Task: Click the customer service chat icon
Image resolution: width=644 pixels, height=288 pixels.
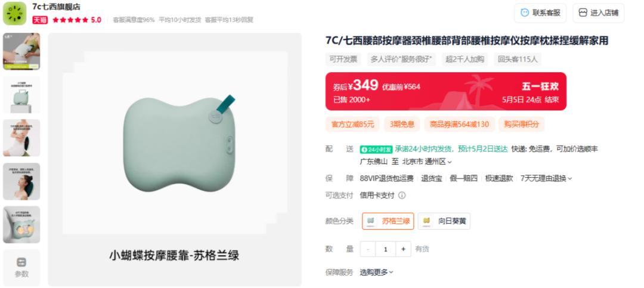Action: (x=525, y=13)
